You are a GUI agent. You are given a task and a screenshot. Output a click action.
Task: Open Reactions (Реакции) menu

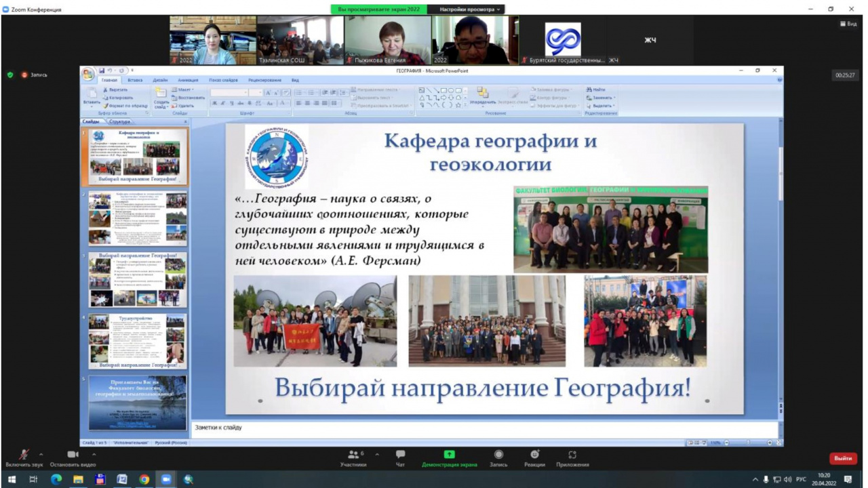click(534, 457)
